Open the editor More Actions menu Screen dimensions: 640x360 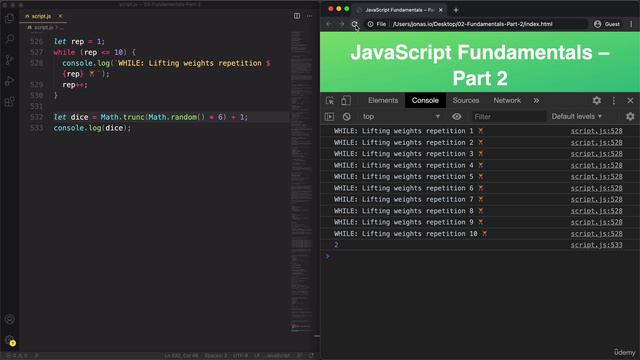[x=309, y=16]
